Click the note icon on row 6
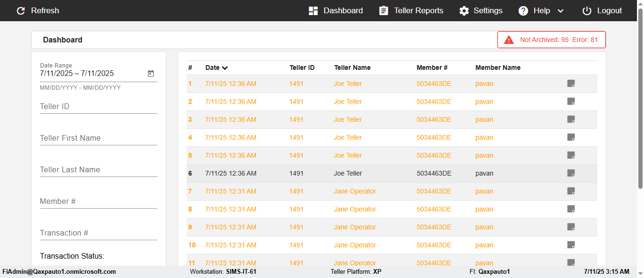Viewport: 644px width, 278px height. tap(571, 173)
